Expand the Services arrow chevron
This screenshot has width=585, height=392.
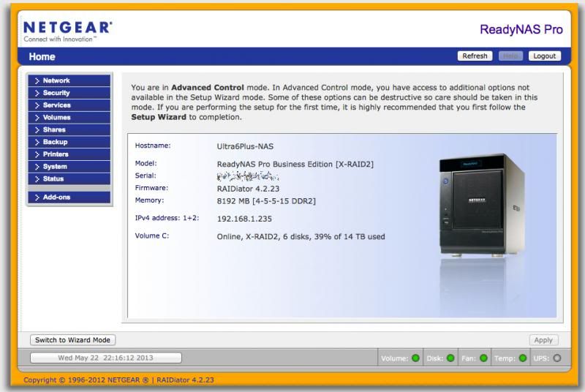point(37,105)
